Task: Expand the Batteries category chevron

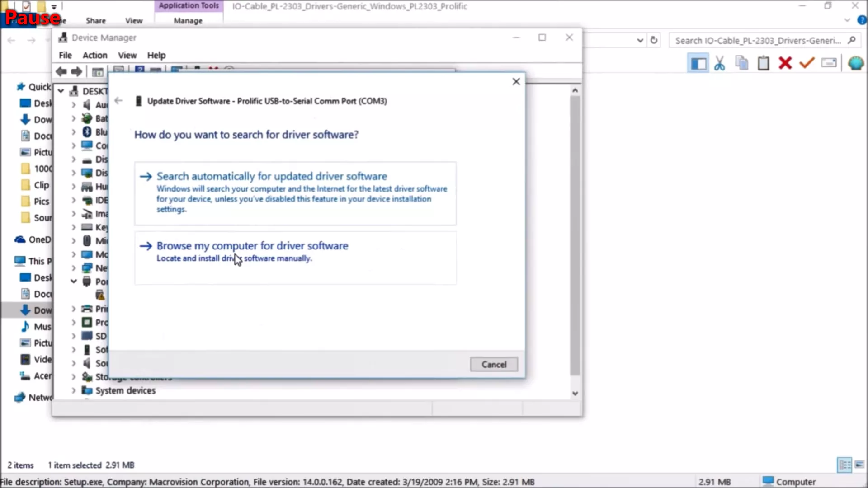Action: (x=73, y=118)
